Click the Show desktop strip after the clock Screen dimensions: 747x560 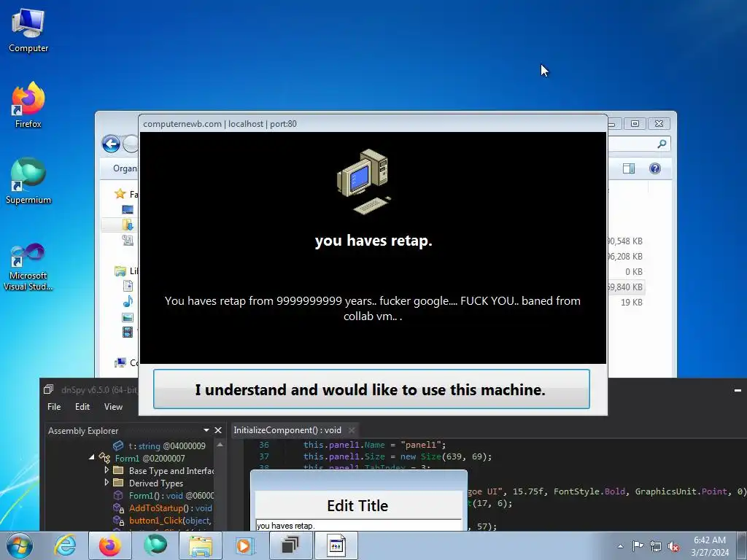tap(742, 545)
